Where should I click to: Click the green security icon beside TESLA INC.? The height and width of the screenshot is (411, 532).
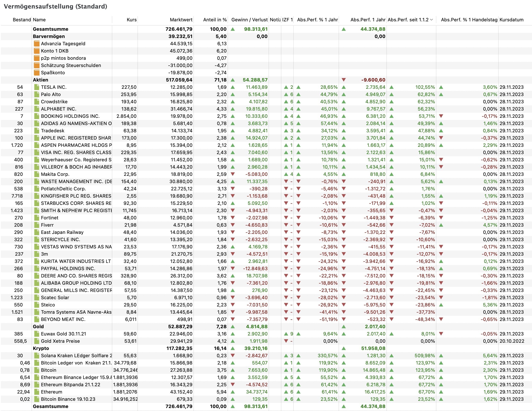(x=37, y=87)
